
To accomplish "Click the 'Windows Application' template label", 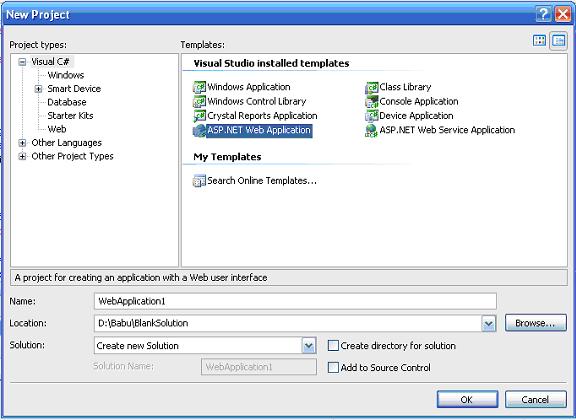I will (249, 87).
